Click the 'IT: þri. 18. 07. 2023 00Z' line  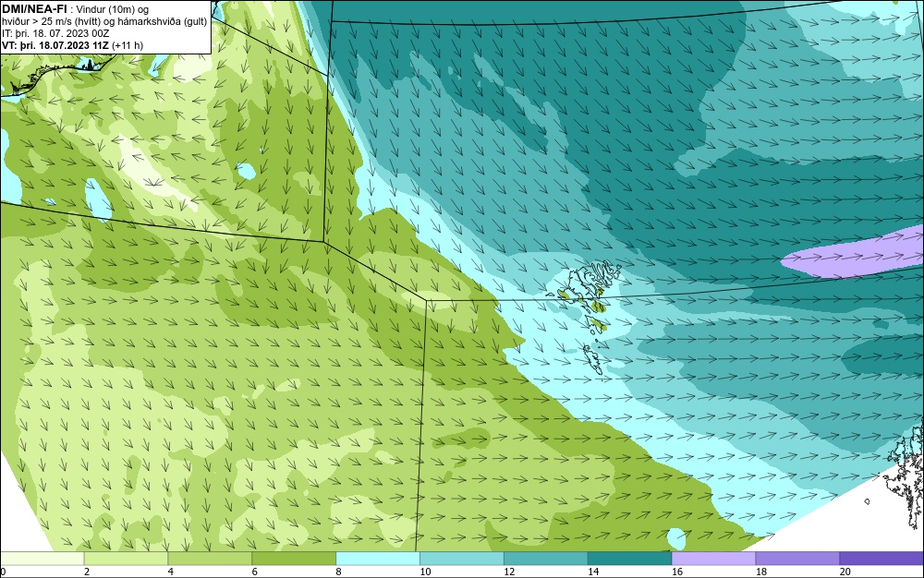pyautogui.click(x=55, y=33)
